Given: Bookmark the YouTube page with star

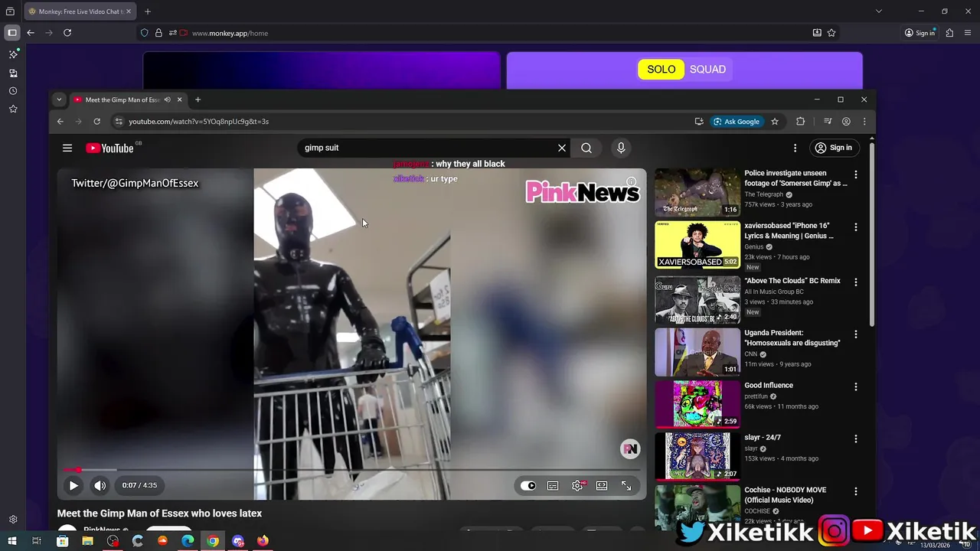Looking at the screenshot, I should point(775,122).
